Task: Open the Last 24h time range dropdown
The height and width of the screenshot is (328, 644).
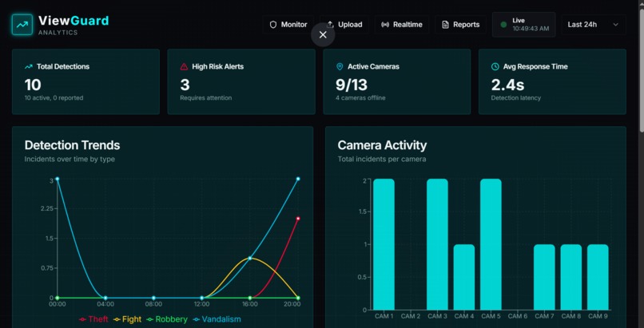Action: click(x=594, y=25)
